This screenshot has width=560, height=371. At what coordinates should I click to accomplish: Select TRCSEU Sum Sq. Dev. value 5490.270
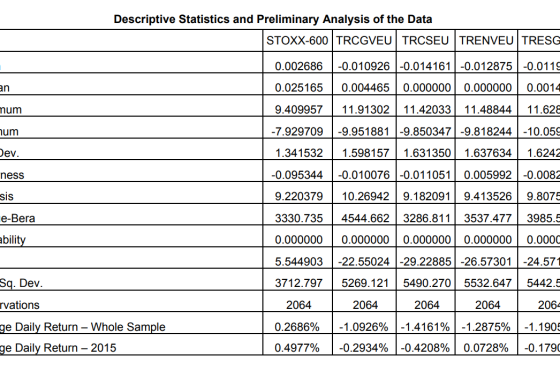[427, 283]
